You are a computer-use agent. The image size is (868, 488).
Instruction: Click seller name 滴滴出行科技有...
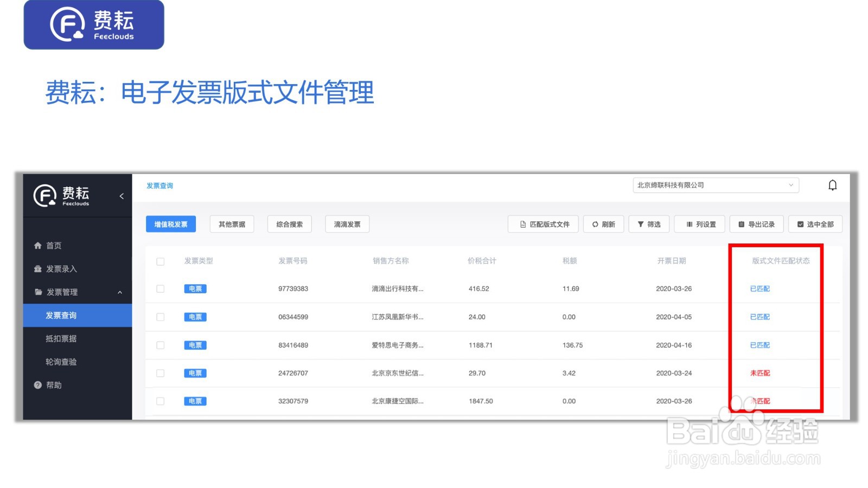tap(398, 289)
